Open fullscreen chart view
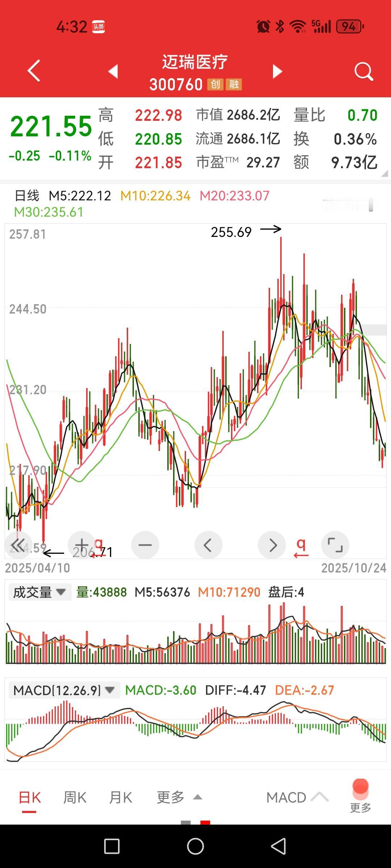Image resolution: width=391 pixels, height=868 pixels. point(335,545)
